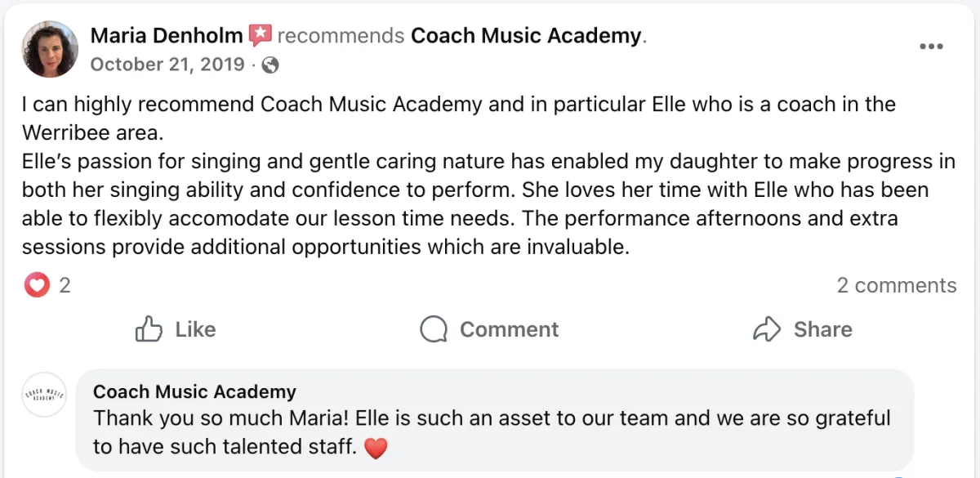Visit Coach Music Academy page from post header

(526, 36)
